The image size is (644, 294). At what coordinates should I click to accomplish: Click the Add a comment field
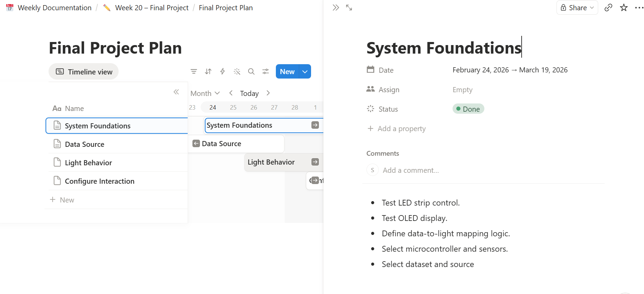tap(411, 170)
